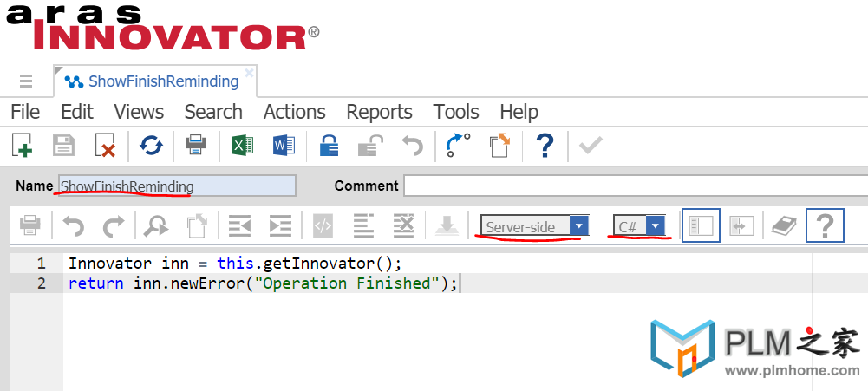Click line number 2 in gutter
868x391 pixels.
pyautogui.click(x=42, y=283)
